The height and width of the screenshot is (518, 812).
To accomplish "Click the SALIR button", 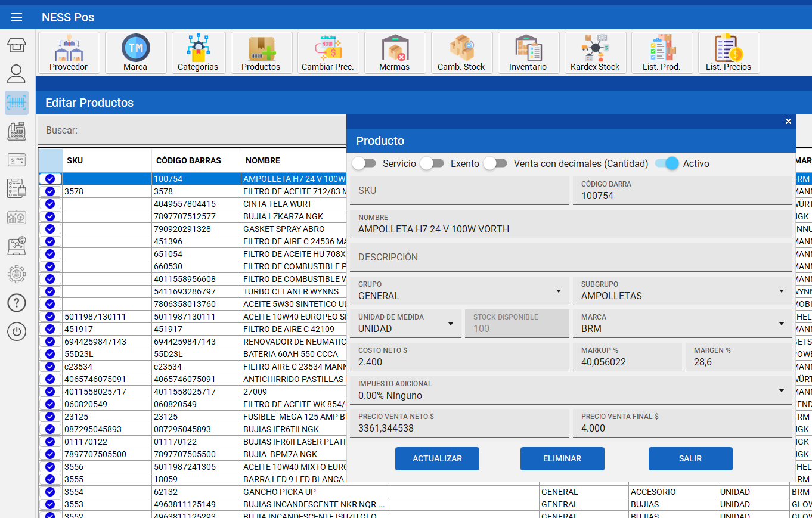I will [x=690, y=459].
